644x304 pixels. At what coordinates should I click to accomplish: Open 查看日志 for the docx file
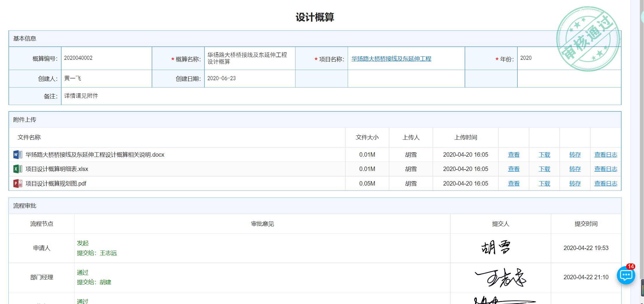click(605, 155)
